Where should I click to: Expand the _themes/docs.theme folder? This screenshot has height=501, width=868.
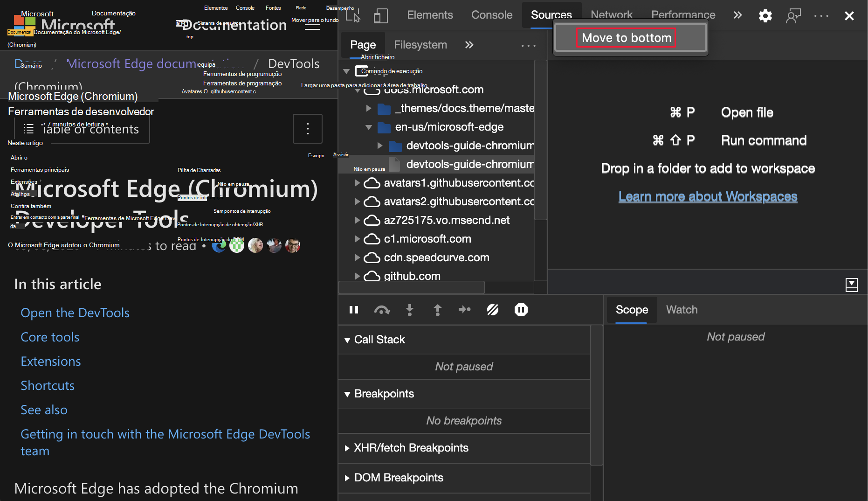(369, 108)
